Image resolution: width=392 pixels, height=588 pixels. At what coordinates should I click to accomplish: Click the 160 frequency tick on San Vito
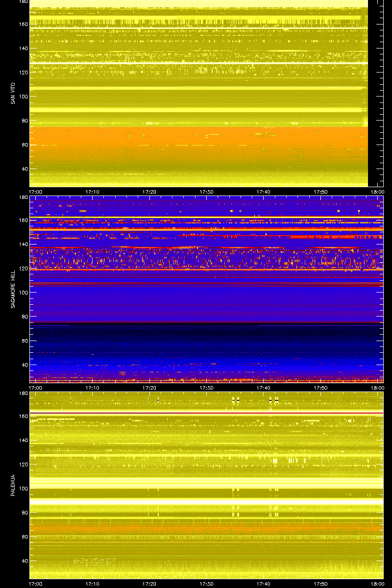pyautogui.click(x=23, y=24)
